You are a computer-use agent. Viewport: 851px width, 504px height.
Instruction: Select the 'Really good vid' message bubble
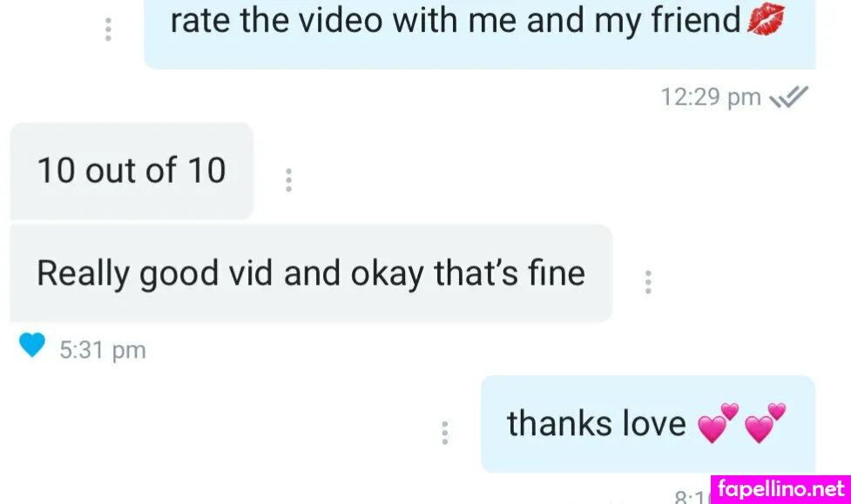(312, 272)
